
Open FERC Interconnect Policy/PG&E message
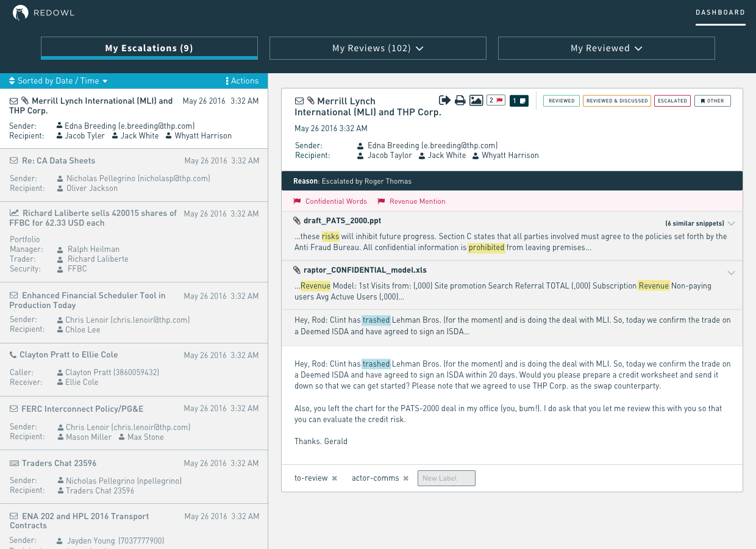(134, 423)
